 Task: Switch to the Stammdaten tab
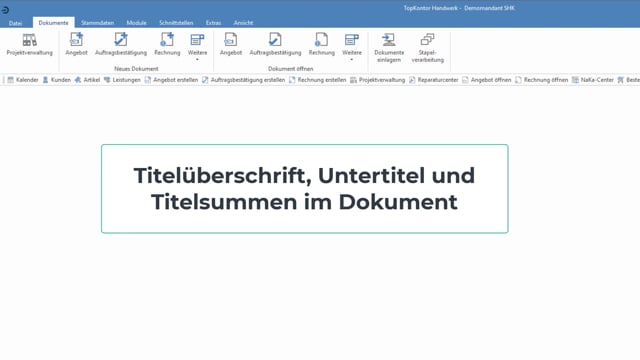click(98, 23)
